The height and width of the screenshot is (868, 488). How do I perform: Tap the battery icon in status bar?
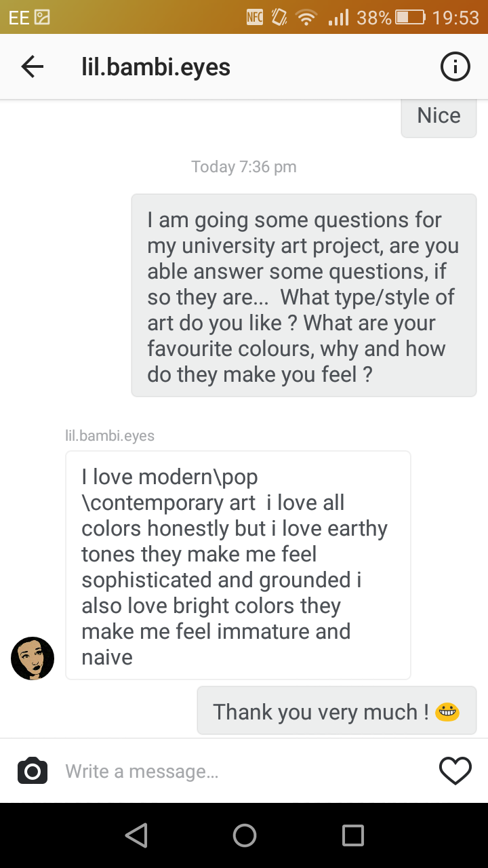pos(411,17)
